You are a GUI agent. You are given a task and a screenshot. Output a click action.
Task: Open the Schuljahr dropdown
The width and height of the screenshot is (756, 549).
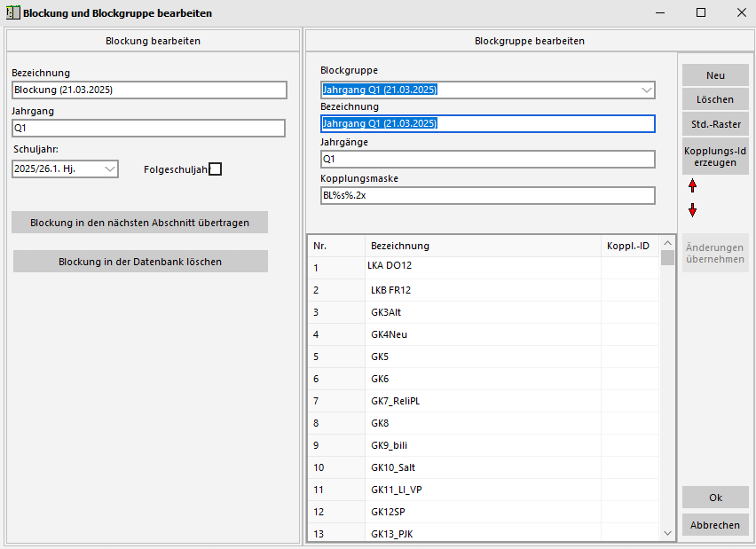pos(66,169)
